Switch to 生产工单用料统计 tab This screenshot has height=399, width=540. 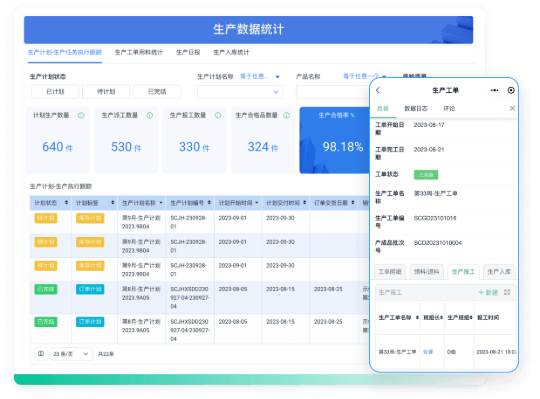[x=139, y=52]
